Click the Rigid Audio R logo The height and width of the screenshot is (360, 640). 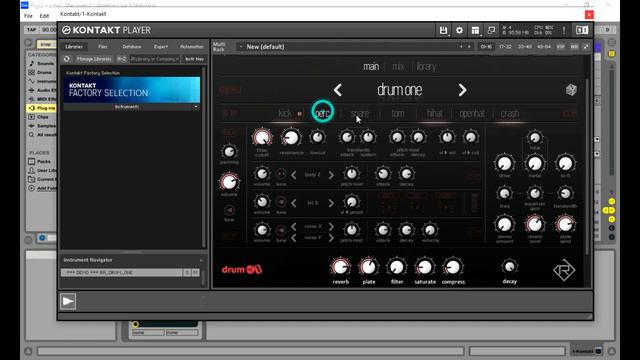564,270
